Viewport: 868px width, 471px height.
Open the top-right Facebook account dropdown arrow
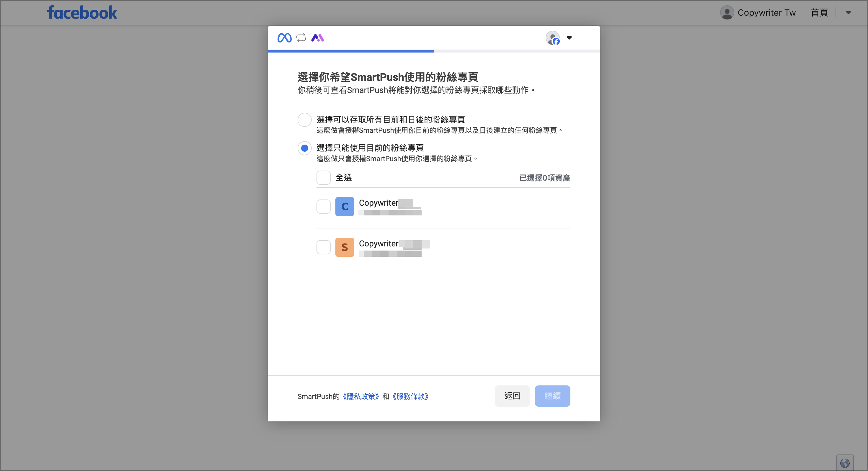pyautogui.click(x=848, y=13)
